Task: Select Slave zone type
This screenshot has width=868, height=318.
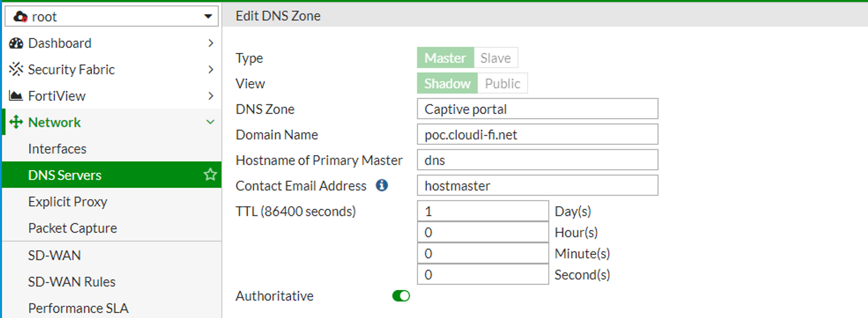Action: click(x=496, y=58)
